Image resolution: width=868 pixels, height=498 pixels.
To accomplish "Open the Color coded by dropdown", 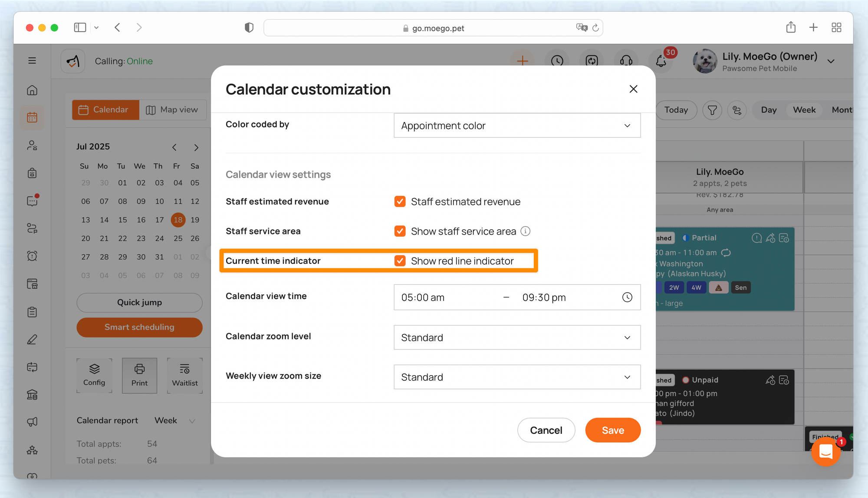I will 517,126.
